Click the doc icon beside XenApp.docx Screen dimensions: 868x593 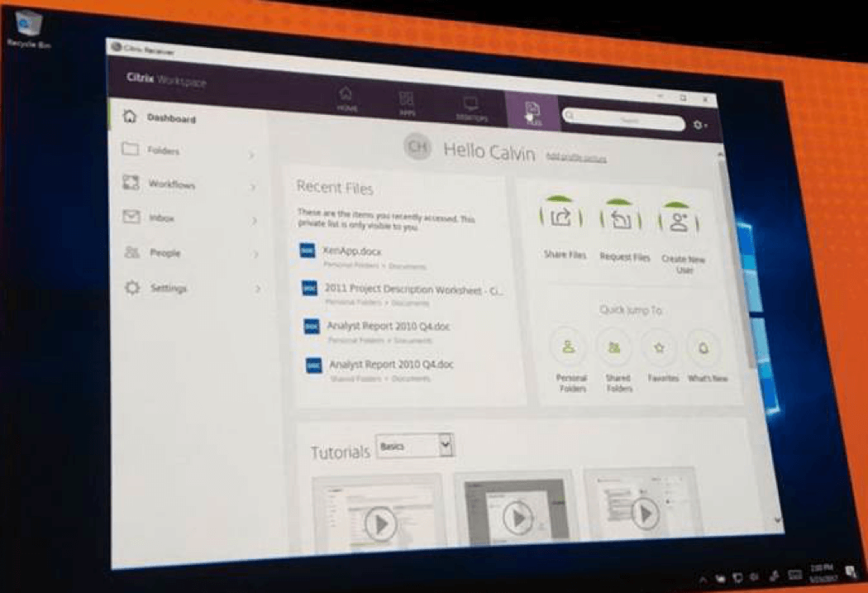point(308,251)
